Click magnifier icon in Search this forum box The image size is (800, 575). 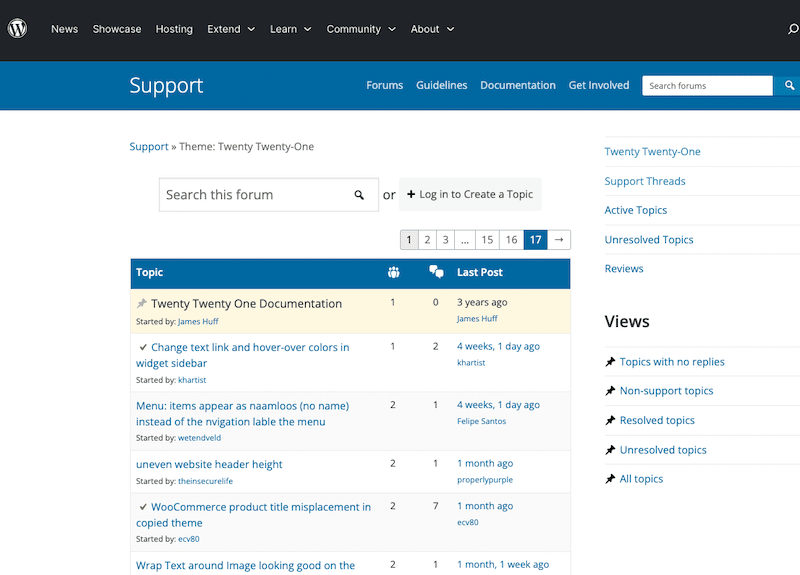coord(359,195)
